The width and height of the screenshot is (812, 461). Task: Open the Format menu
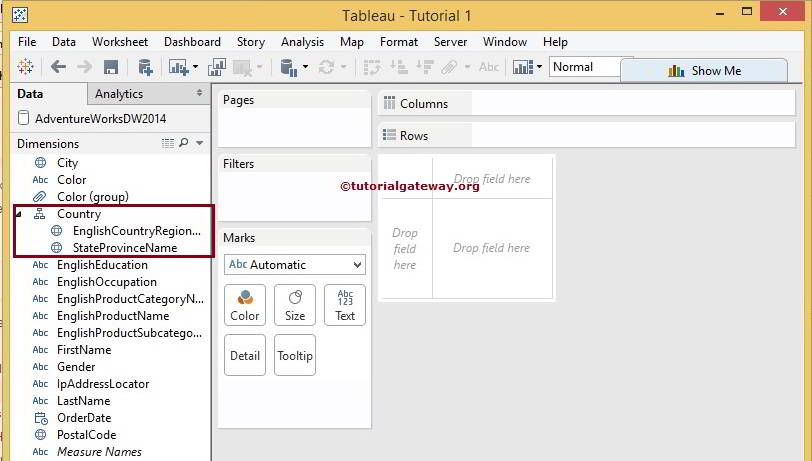[399, 42]
